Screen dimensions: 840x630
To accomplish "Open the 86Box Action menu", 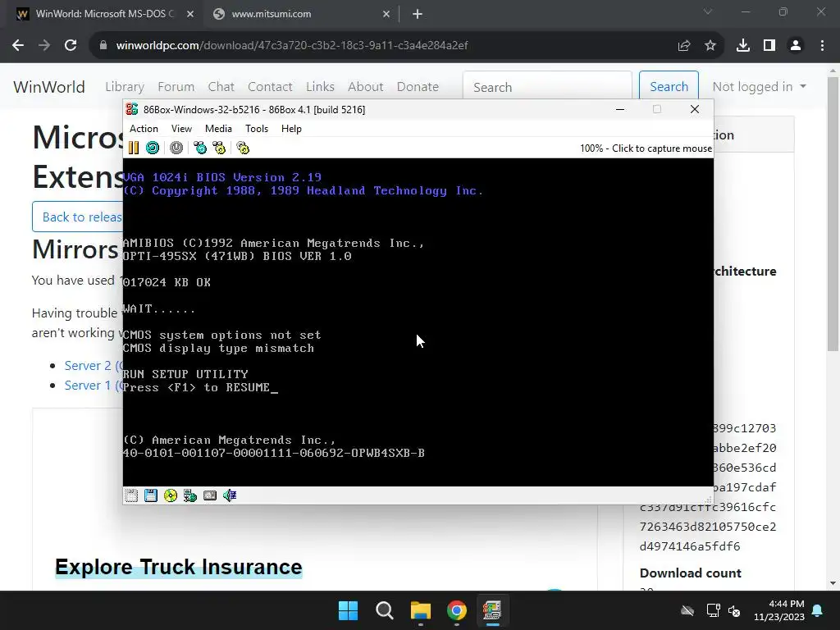I will click(x=144, y=129).
